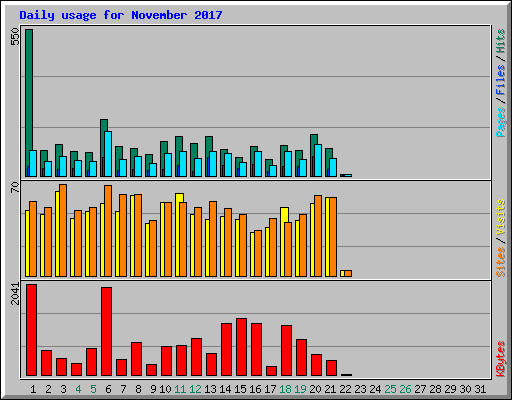The width and height of the screenshot is (512, 400).
Task: Click the Visits legend label
Action: (500, 217)
